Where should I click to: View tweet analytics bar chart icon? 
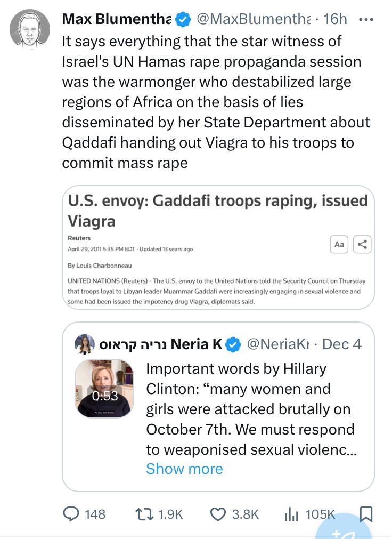(x=291, y=513)
